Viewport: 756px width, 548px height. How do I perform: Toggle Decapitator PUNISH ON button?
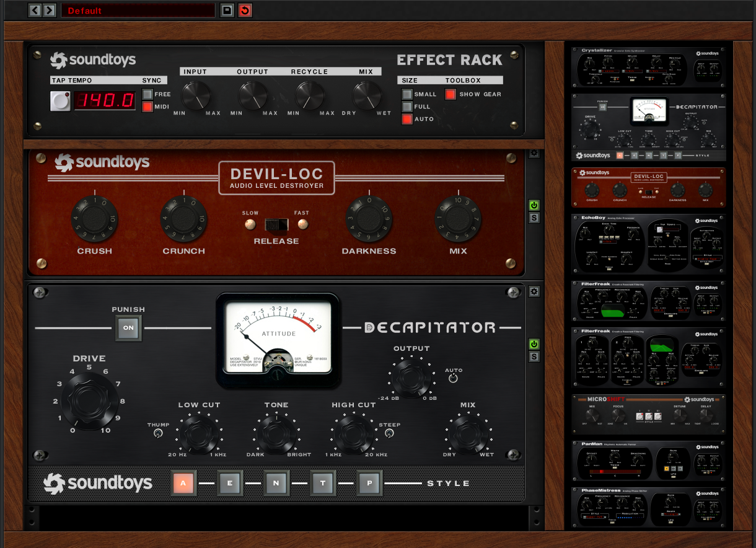coord(128,328)
